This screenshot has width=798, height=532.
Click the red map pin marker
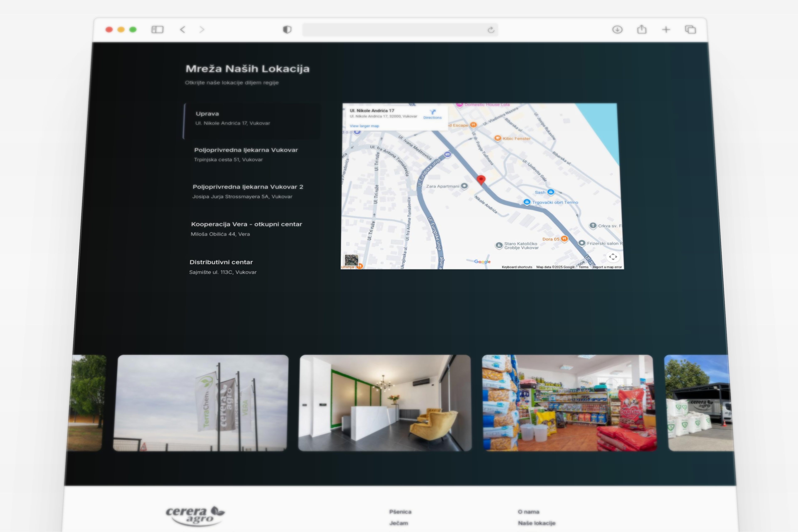481,180
